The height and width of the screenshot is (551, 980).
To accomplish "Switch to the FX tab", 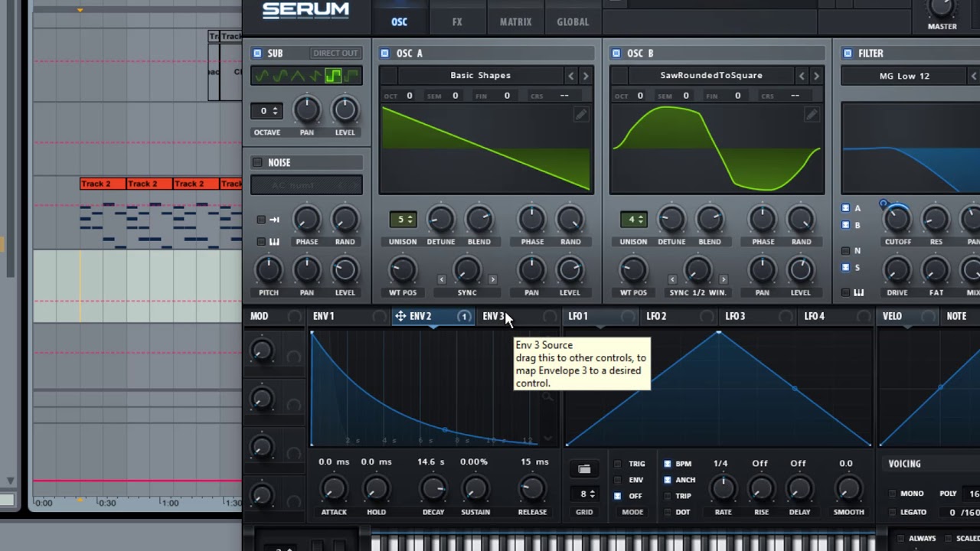I will 457,21.
